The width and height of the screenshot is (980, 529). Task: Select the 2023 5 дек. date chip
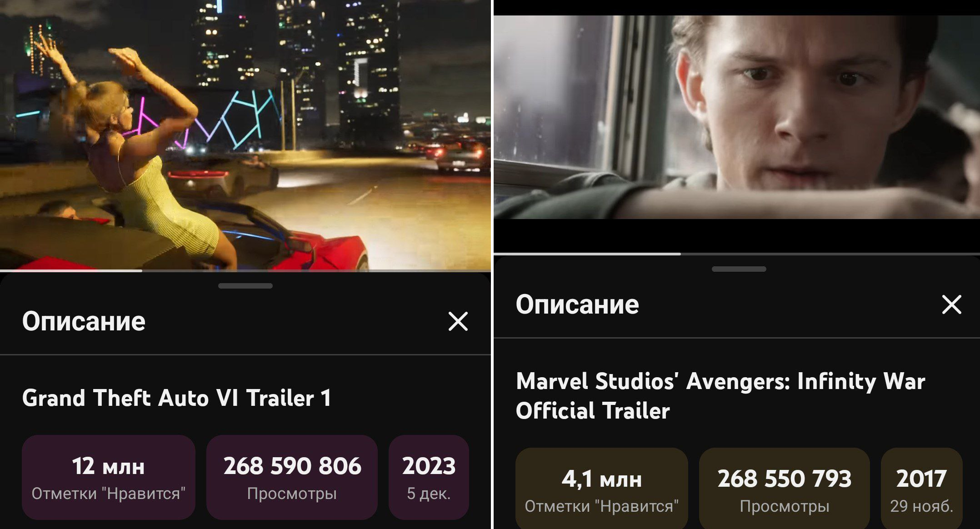click(x=429, y=477)
